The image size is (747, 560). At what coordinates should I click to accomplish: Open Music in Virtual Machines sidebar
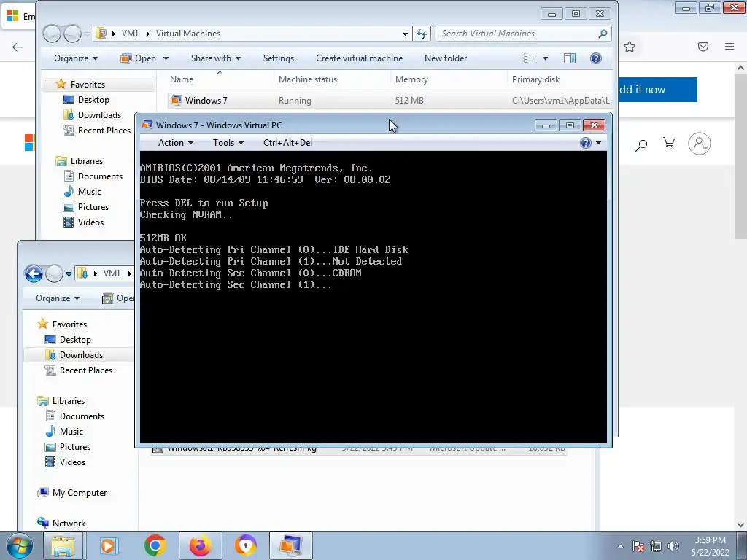pyautogui.click(x=89, y=192)
